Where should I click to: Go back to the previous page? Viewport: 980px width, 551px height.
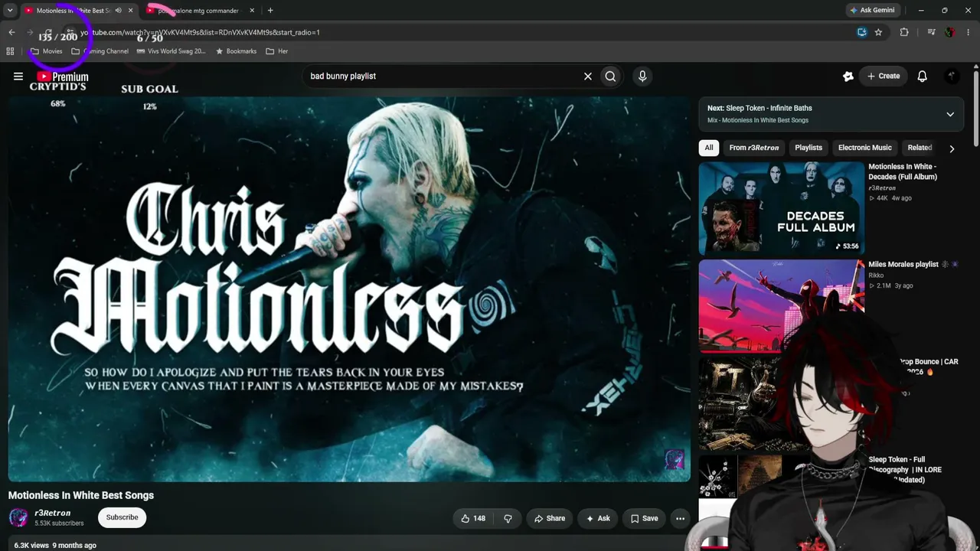point(11,32)
